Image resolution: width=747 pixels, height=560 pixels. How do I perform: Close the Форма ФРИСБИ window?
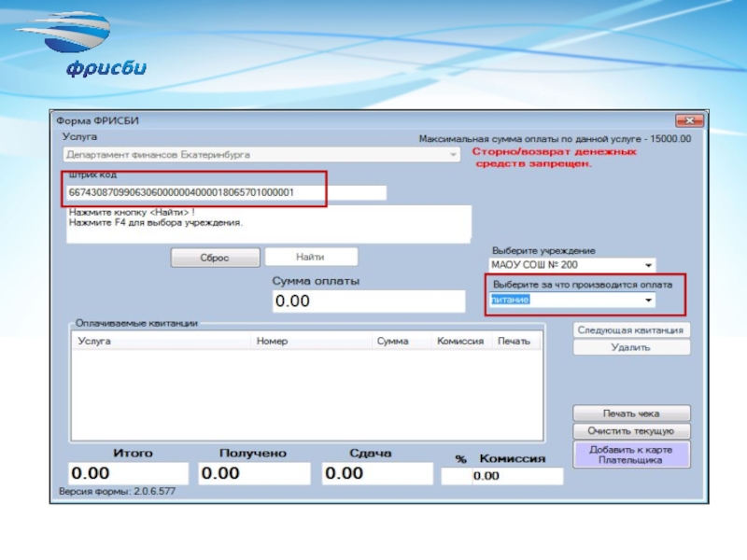(x=689, y=120)
